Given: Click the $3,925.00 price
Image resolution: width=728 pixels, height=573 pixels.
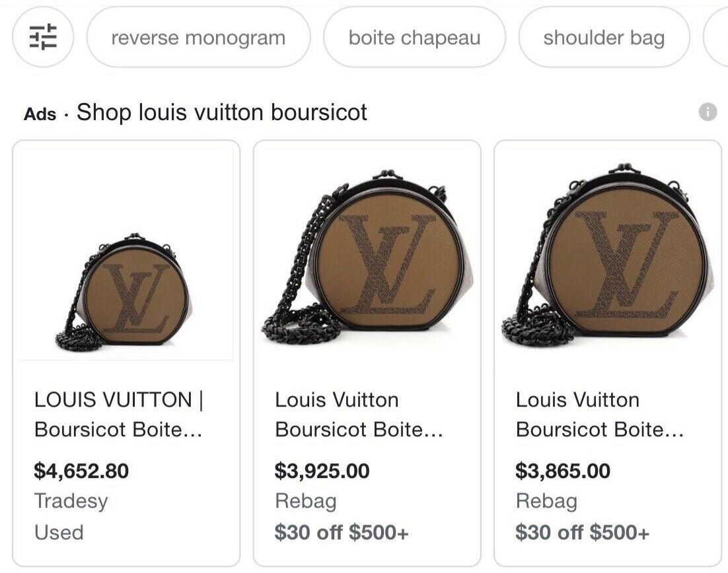Looking at the screenshot, I should pos(322,471).
